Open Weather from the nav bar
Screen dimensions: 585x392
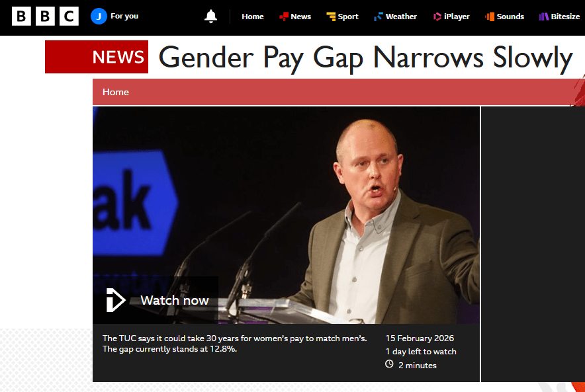(395, 17)
